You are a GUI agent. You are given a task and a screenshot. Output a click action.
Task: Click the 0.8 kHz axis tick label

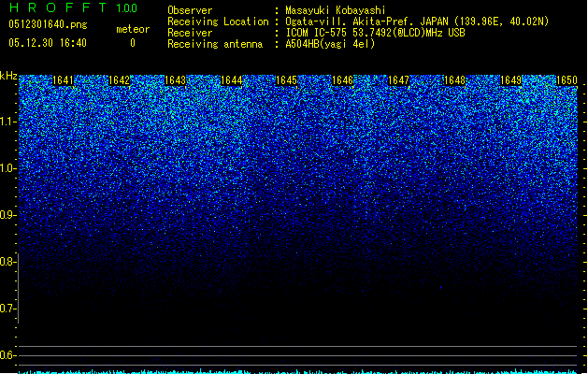click(7, 262)
